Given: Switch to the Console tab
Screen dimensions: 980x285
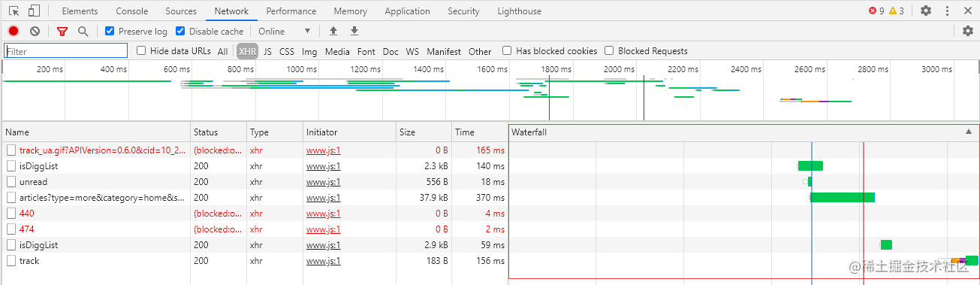Looking at the screenshot, I should (x=132, y=11).
